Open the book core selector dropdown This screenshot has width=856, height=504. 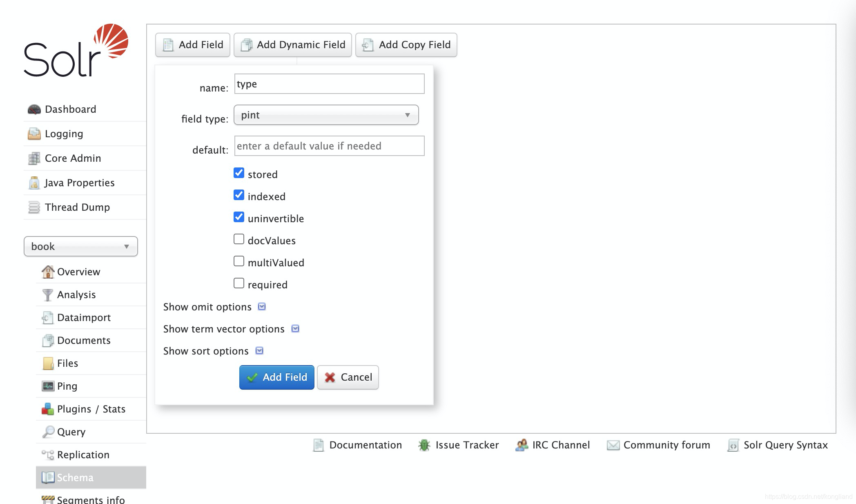coord(81,246)
